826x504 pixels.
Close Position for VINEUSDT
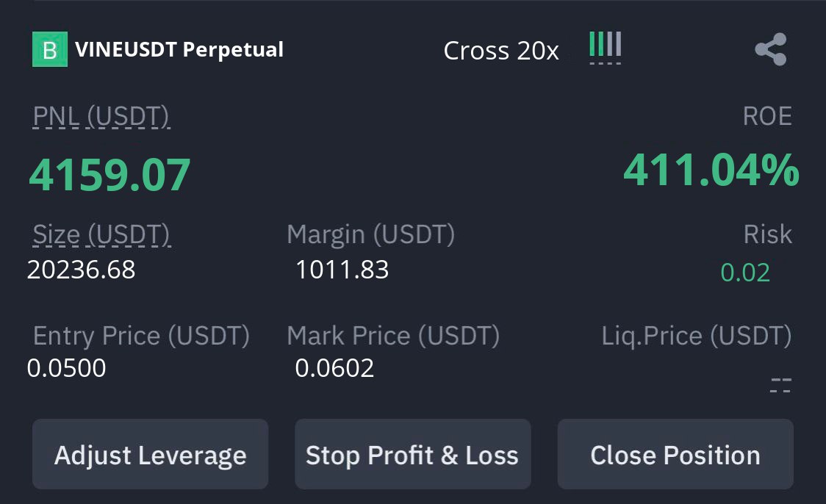click(x=675, y=454)
